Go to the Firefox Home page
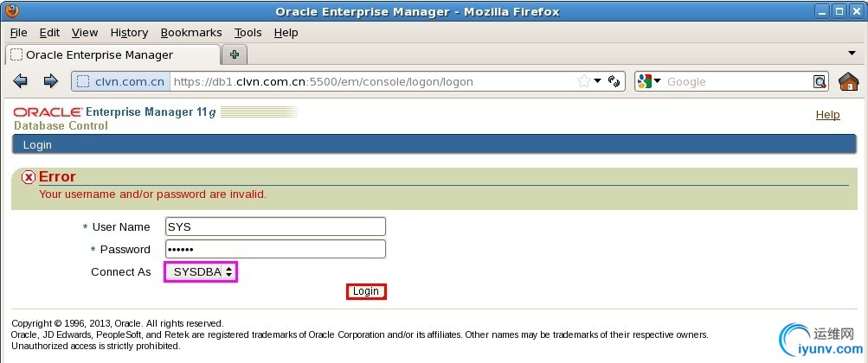868x363 pixels. (x=849, y=81)
